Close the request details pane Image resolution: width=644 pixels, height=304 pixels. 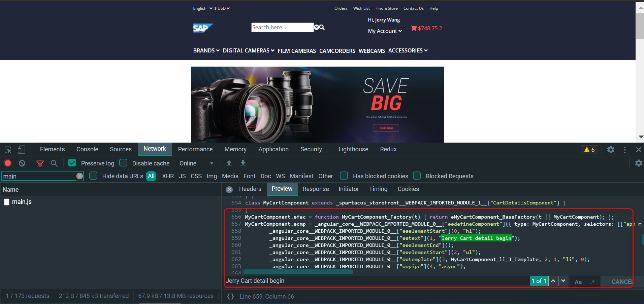[x=229, y=189]
